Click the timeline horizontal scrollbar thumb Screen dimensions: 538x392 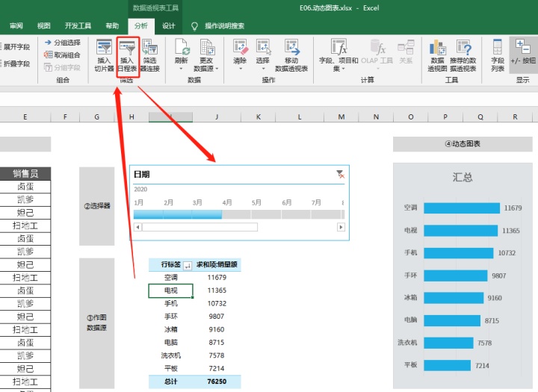click(x=200, y=227)
